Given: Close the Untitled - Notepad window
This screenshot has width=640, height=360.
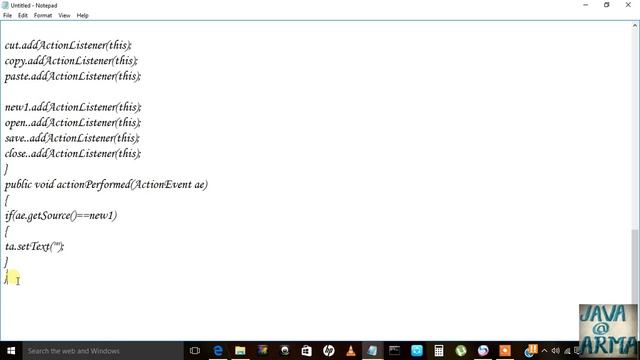Looking at the screenshot, I should click(628, 5).
